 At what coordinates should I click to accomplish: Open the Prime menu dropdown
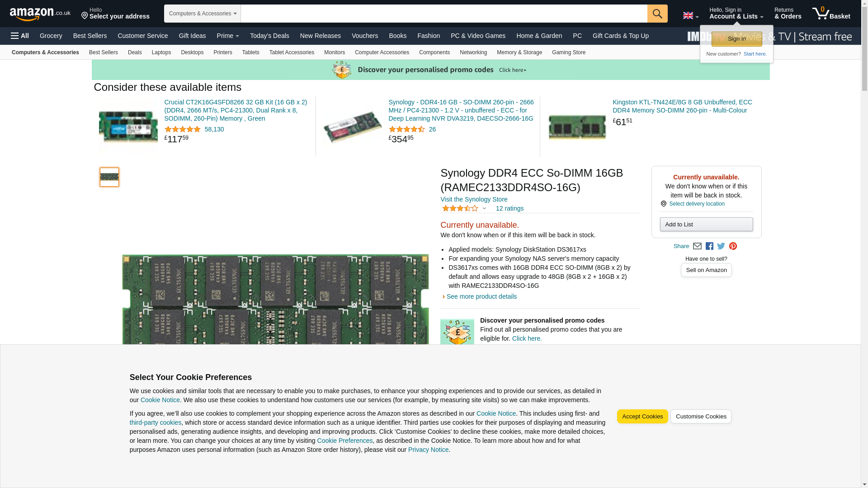227,36
